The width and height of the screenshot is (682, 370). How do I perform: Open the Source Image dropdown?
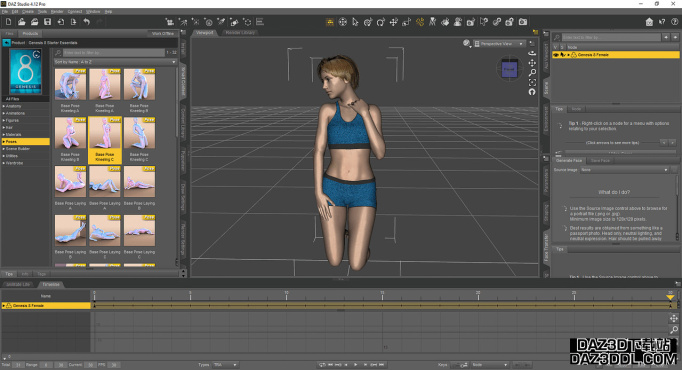(624, 170)
